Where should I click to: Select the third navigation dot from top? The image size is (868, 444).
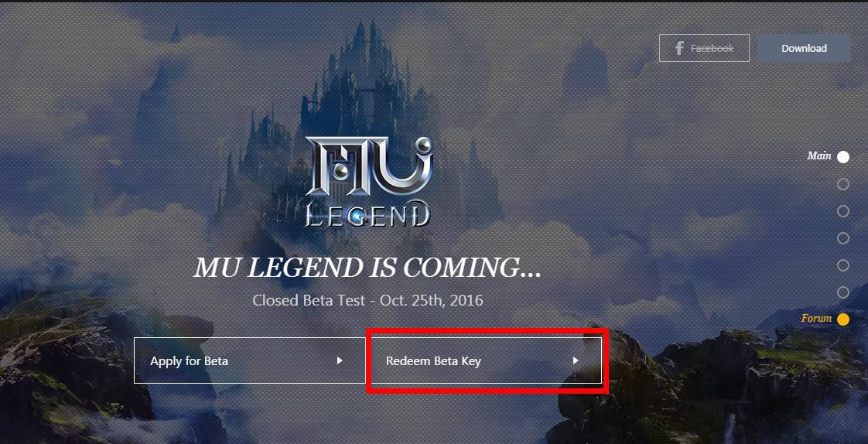coord(843,211)
